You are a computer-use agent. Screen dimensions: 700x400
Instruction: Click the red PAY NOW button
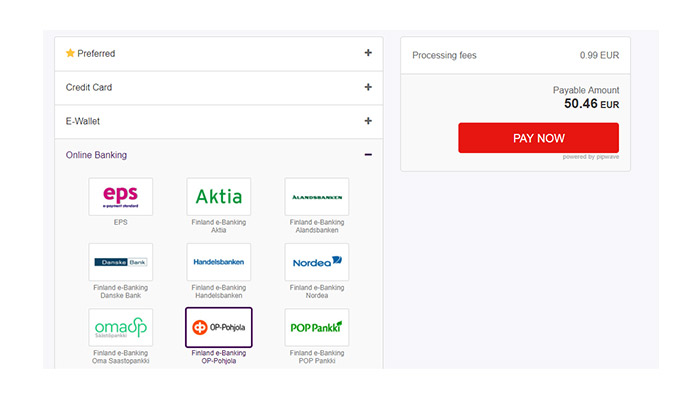[538, 138]
